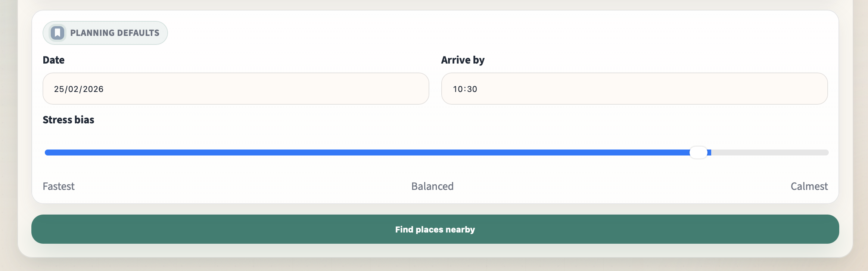Select the minutes "30" in Arrive by
This screenshot has width=868, height=271.
pyautogui.click(x=472, y=89)
